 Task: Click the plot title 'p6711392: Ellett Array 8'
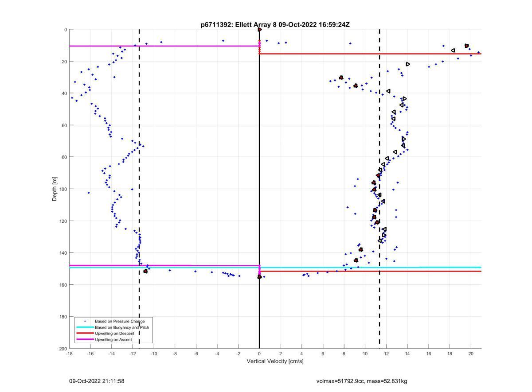(x=239, y=25)
